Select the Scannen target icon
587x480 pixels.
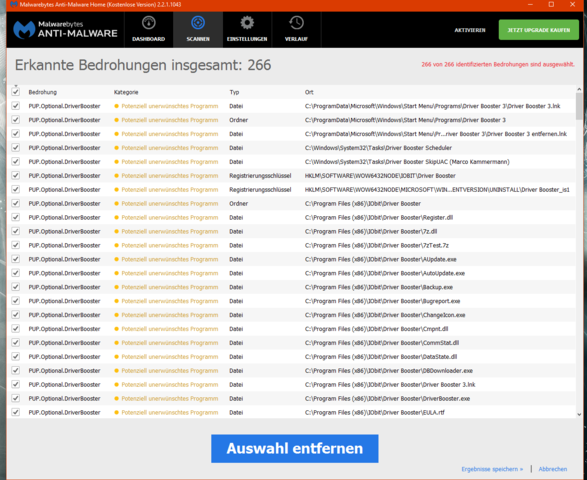click(x=198, y=23)
